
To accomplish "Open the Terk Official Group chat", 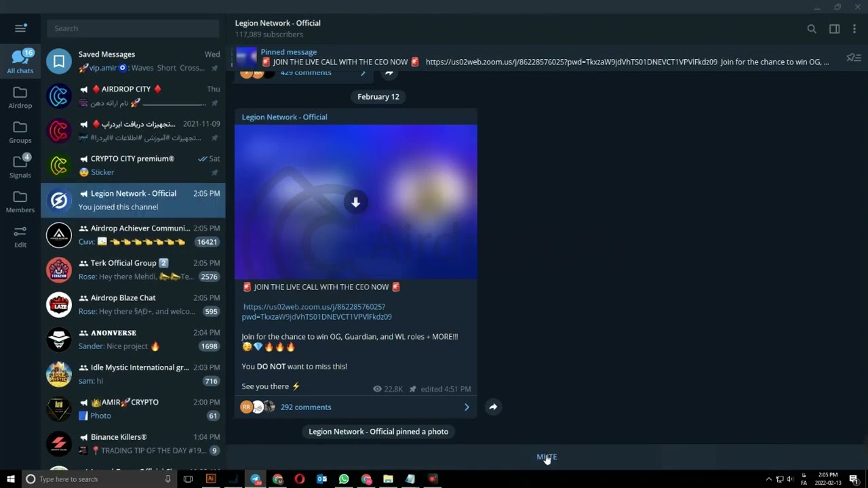I will (x=133, y=270).
